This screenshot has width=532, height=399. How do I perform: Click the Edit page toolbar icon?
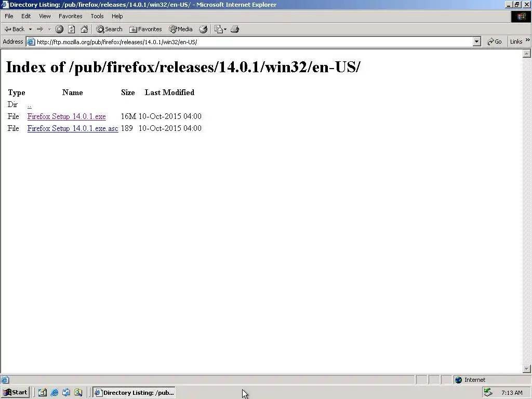click(219, 29)
